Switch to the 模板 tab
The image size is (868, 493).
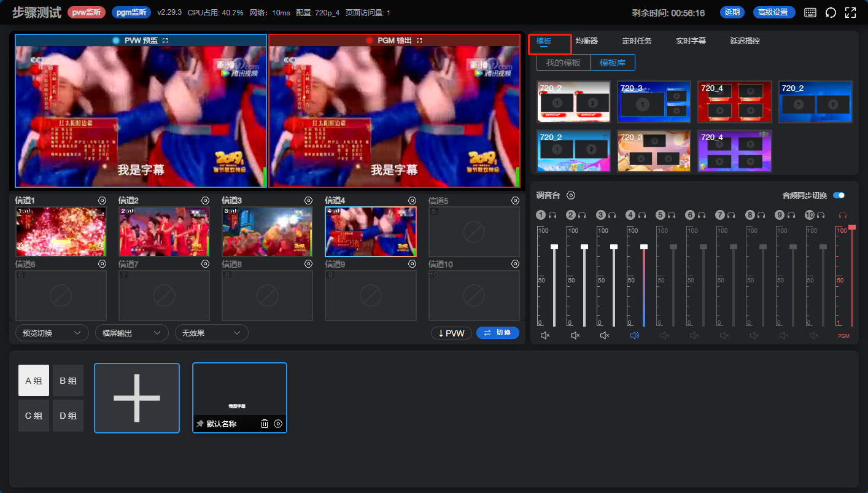544,41
